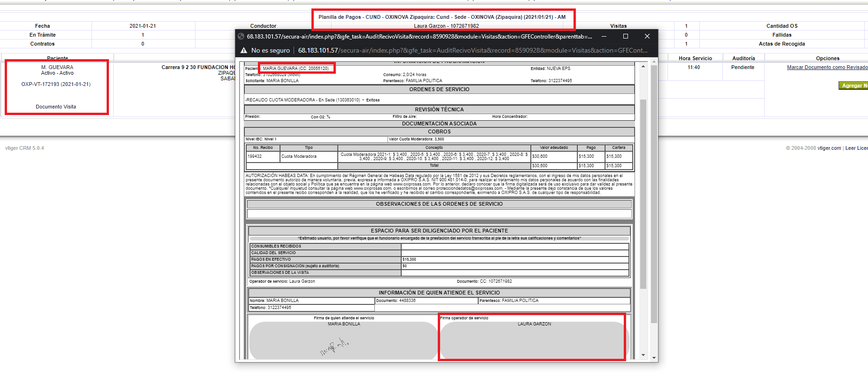Click 'REVISIÓN TÉCNICA' section header

439,109
